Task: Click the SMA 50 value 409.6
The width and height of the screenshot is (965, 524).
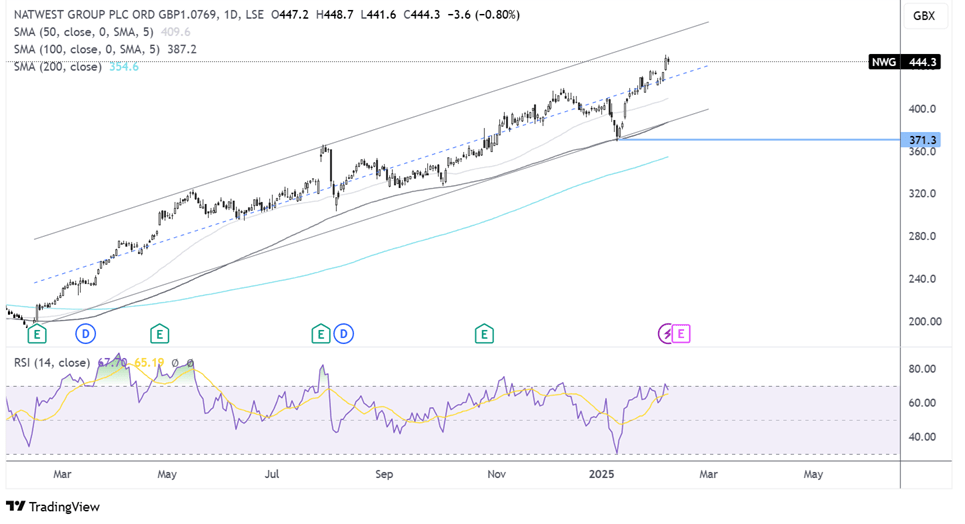Action: [x=175, y=32]
